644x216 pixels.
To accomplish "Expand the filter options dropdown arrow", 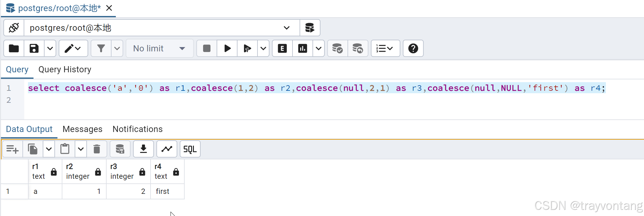I will (x=117, y=48).
